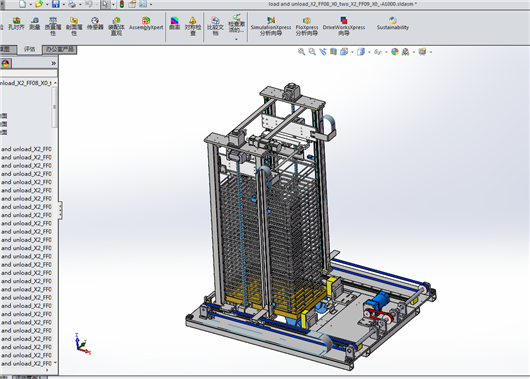Open the 装配体直观 assembly visualization tool
Screen dimensions: 530x379
116,26
